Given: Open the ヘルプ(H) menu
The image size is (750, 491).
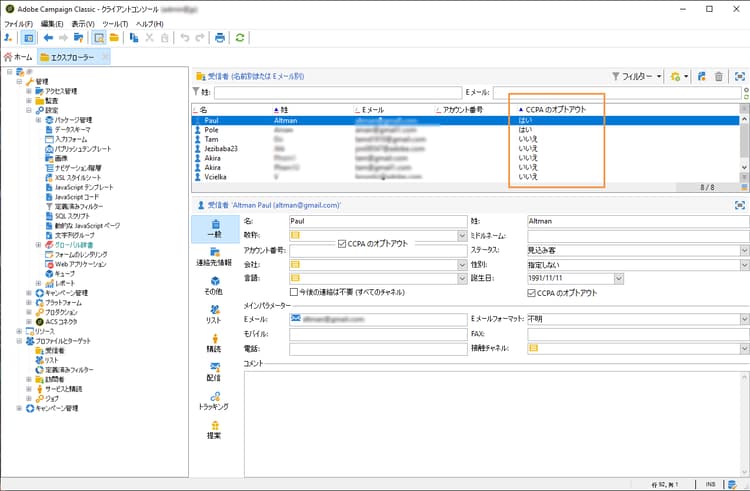Looking at the screenshot, I should coord(149,24).
